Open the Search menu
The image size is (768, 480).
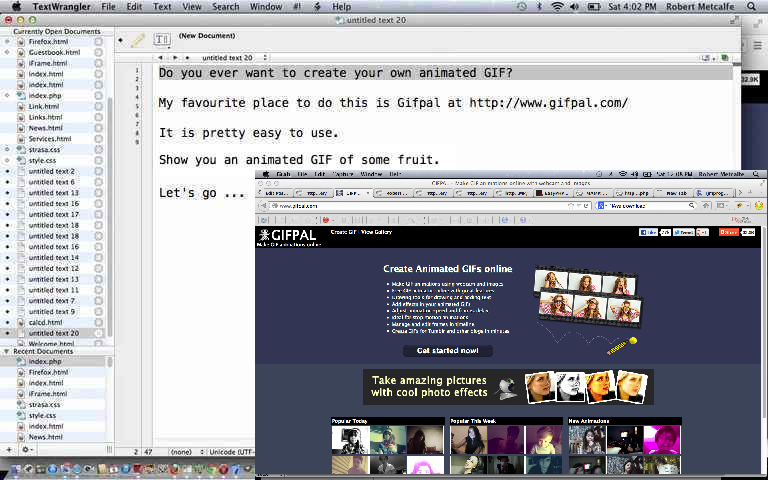225,6
